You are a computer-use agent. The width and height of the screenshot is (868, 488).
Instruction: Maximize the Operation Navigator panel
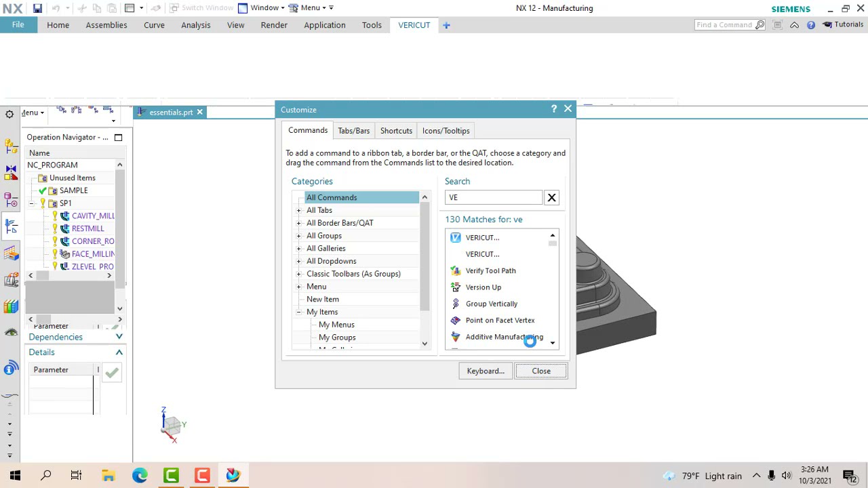[118, 138]
